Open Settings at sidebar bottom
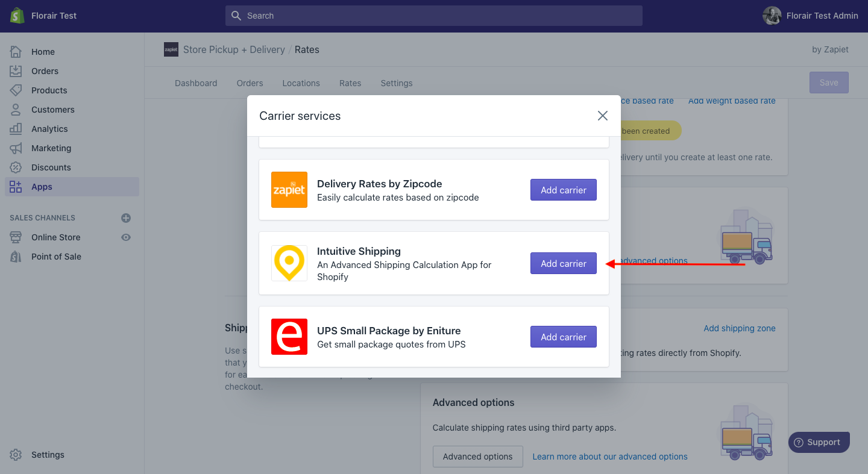The image size is (868, 474). (48, 455)
